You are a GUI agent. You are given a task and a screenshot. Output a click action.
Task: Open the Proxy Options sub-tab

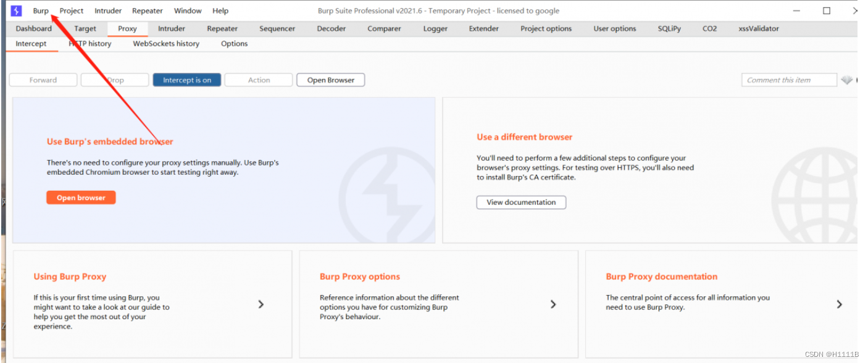pyautogui.click(x=235, y=44)
